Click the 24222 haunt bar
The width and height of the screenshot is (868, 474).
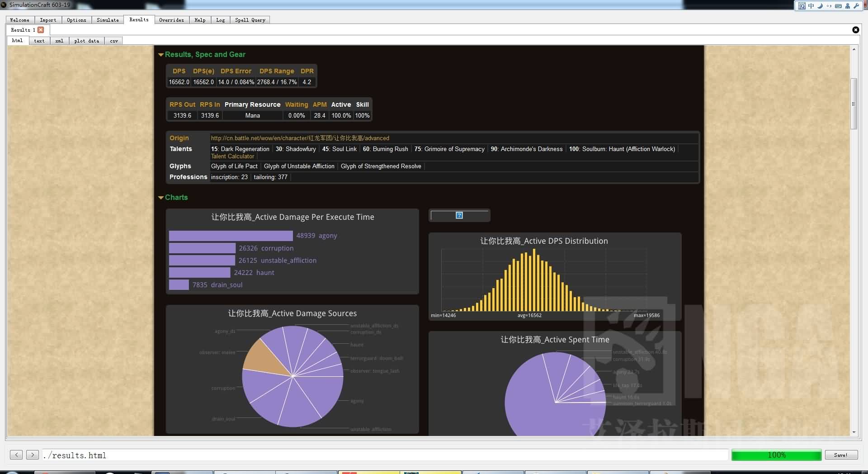[199, 273]
